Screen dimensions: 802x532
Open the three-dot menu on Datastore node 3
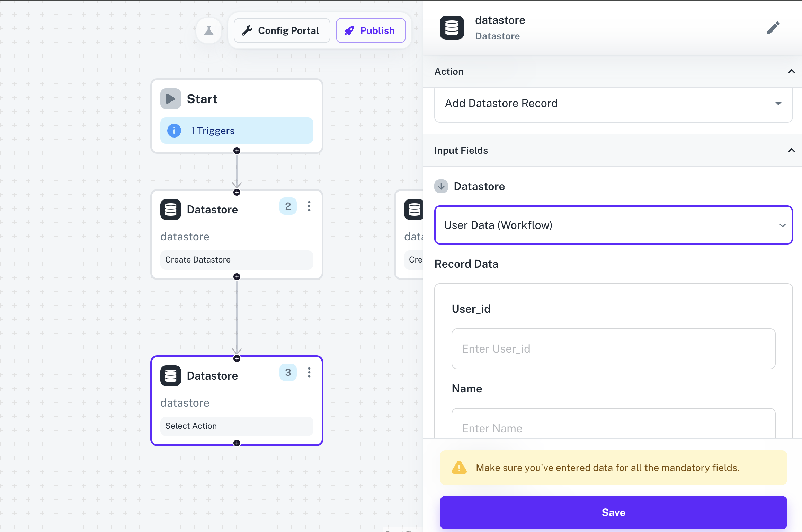point(309,372)
